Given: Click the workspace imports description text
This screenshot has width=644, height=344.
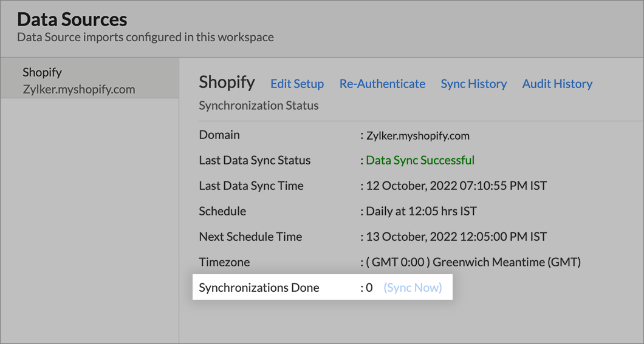Looking at the screenshot, I should coord(145,37).
